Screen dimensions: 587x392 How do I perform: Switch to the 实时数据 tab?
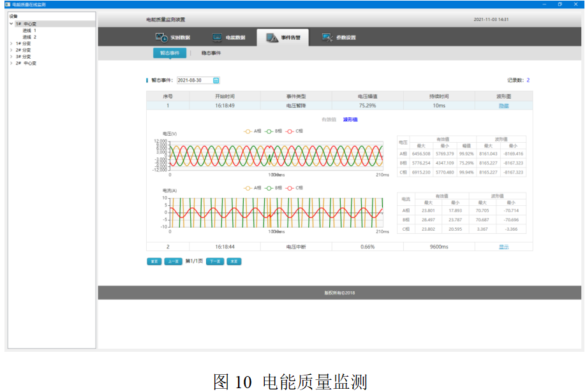tap(173, 38)
